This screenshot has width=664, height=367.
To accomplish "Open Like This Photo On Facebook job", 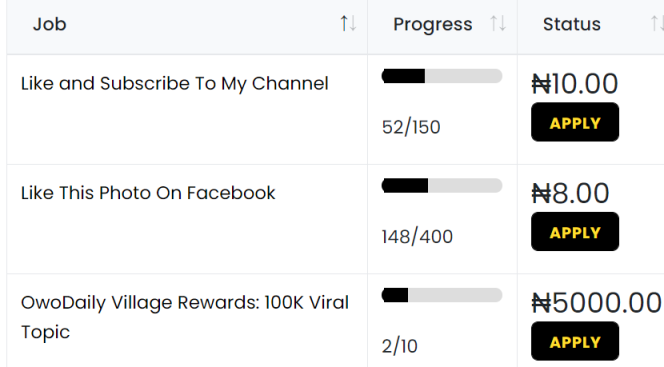I will point(148,193).
